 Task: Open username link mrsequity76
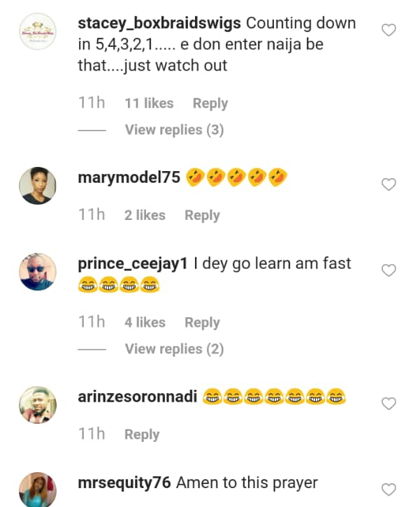(124, 483)
